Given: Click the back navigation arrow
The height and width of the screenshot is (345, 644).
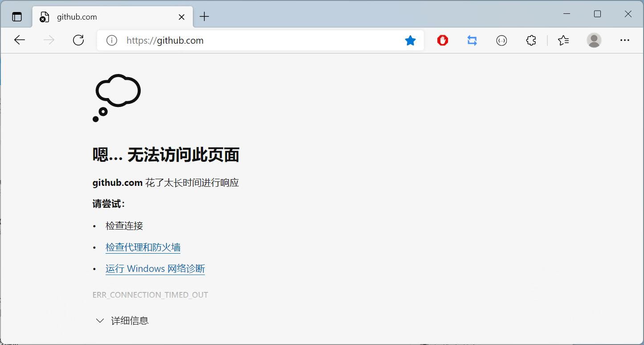Looking at the screenshot, I should point(20,40).
